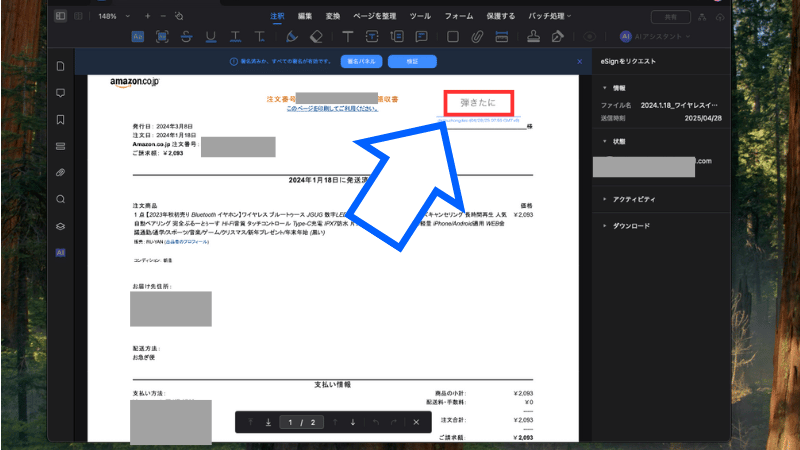Open the attachments sidebar paperclip icon

60,172
